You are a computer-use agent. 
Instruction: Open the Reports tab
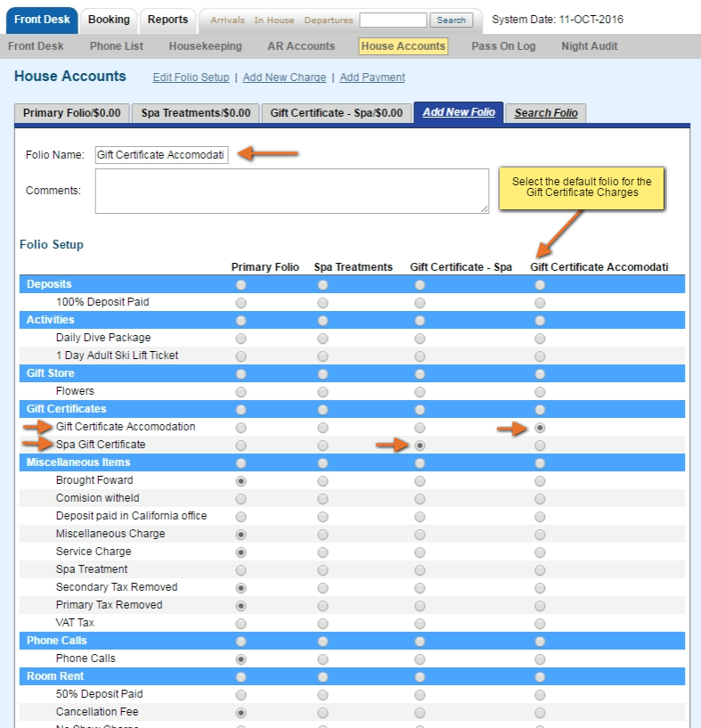point(167,20)
